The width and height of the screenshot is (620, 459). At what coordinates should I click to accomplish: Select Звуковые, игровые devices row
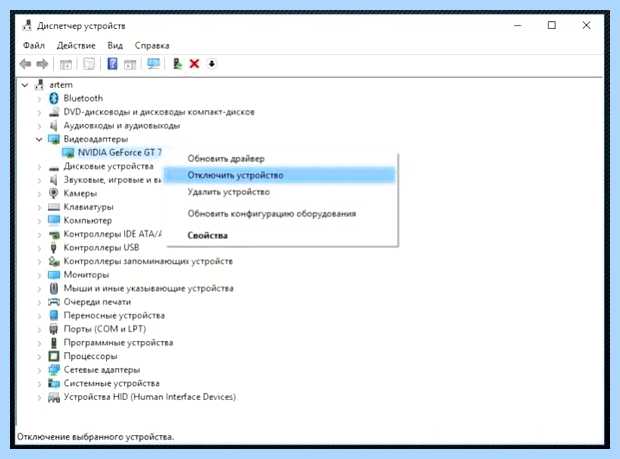[x=113, y=180]
